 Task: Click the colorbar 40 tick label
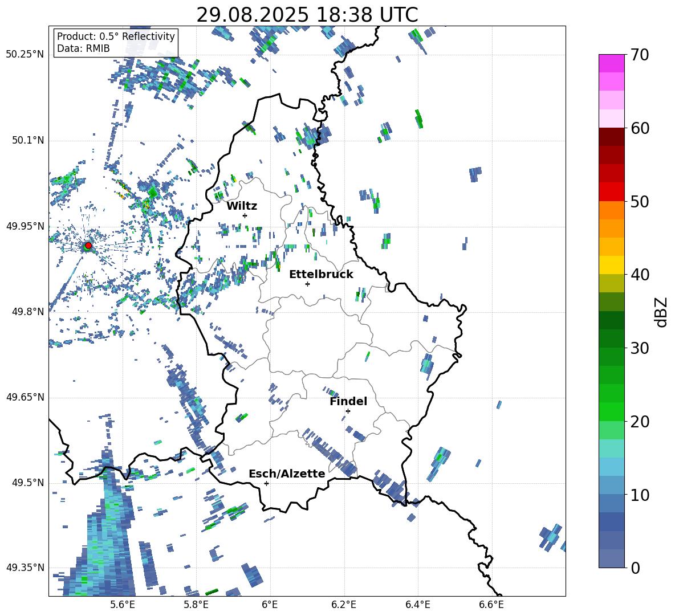coord(640,275)
